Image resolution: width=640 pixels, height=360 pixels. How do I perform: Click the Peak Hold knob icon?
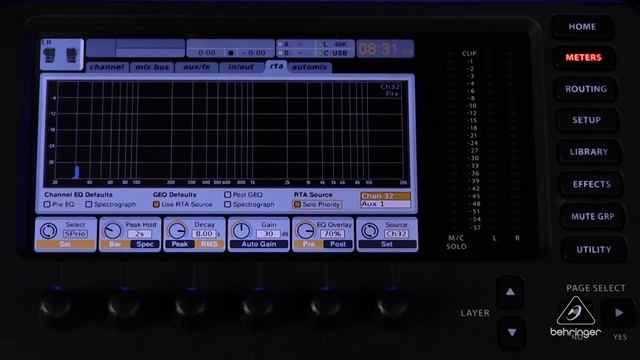coord(113,231)
